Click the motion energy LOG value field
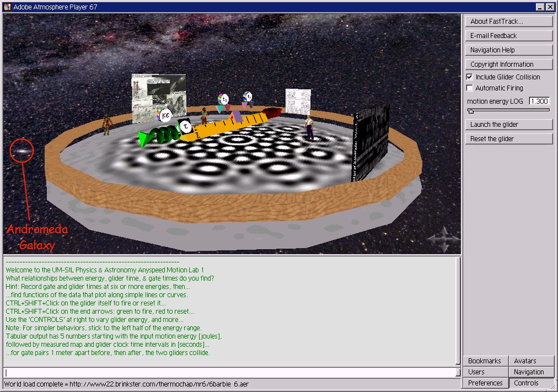This screenshot has height=392, width=558. click(539, 101)
